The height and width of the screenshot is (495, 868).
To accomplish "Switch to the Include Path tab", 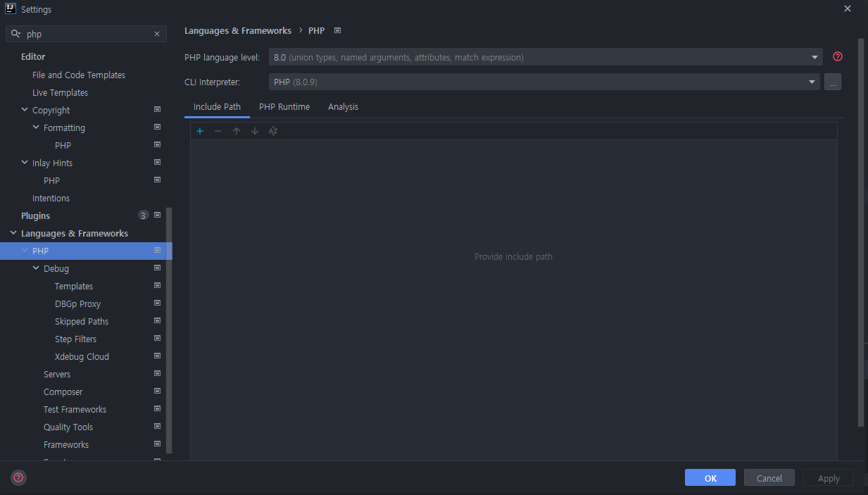I will tap(217, 107).
